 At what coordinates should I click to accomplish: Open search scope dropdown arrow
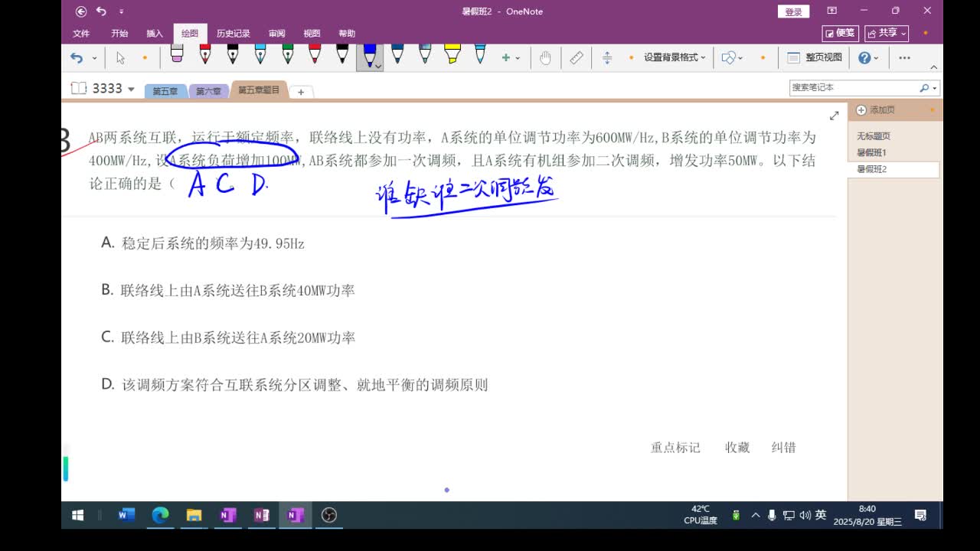[x=935, y=88]
